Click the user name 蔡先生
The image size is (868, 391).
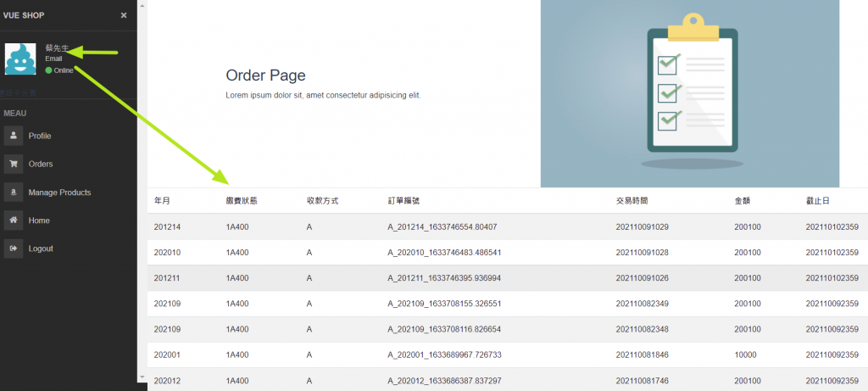pyautogui.click(x=57, y=48)
